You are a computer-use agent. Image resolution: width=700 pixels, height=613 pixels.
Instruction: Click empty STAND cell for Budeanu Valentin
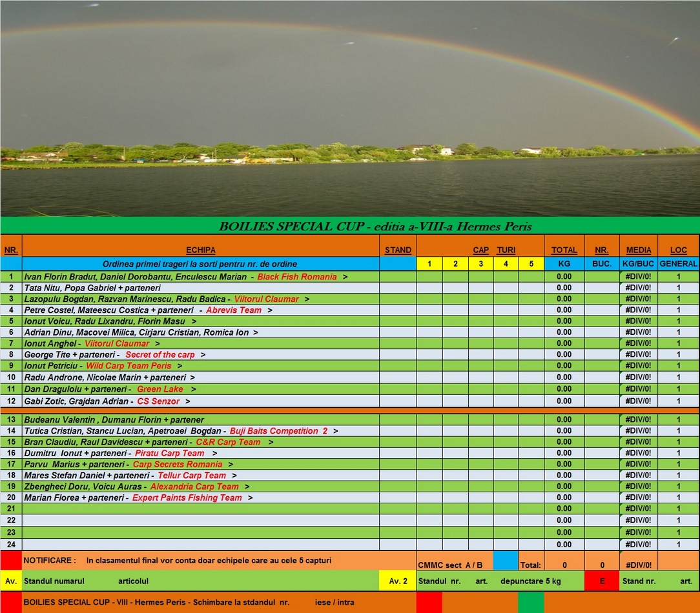pyautogui.click(x=398, y=419)
